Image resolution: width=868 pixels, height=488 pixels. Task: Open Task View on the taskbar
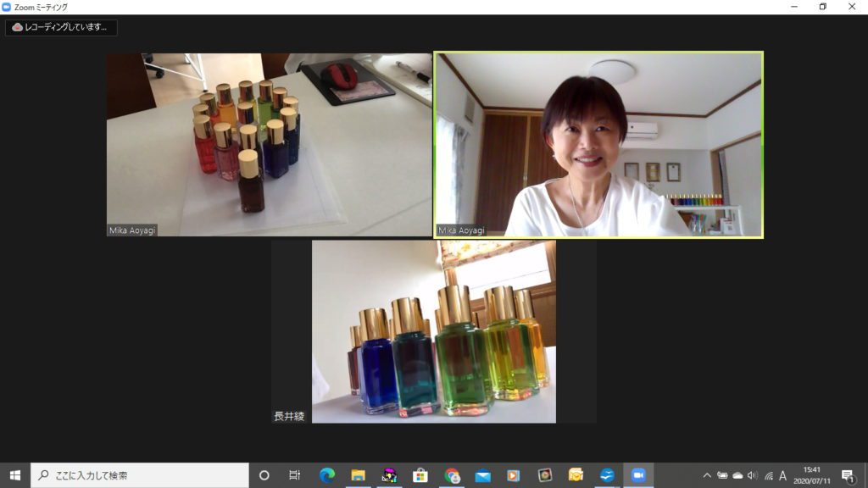click(294, 475)
